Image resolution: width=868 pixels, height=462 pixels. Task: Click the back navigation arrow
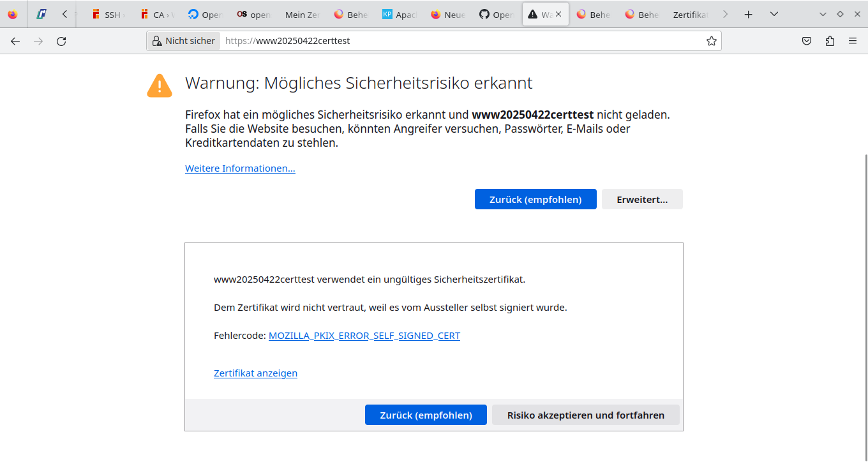(15, 41)
